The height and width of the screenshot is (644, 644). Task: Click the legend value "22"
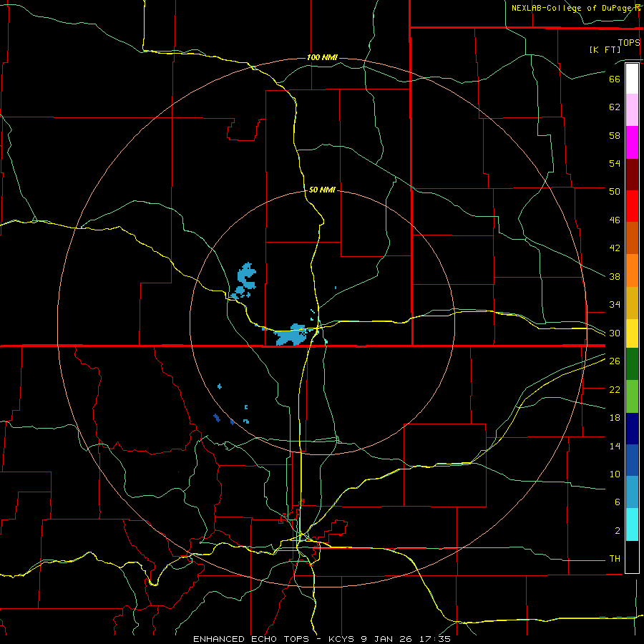coord(615,389)
